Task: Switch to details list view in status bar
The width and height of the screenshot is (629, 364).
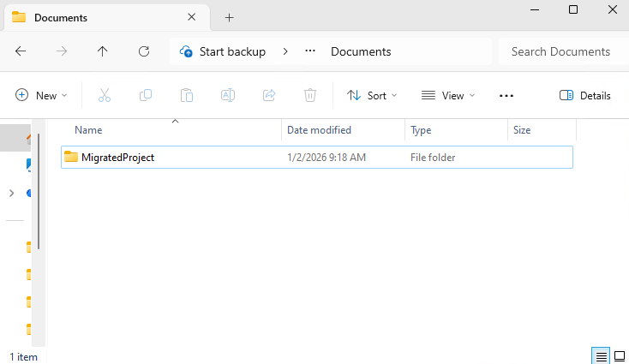Action: tap(602, 356)
